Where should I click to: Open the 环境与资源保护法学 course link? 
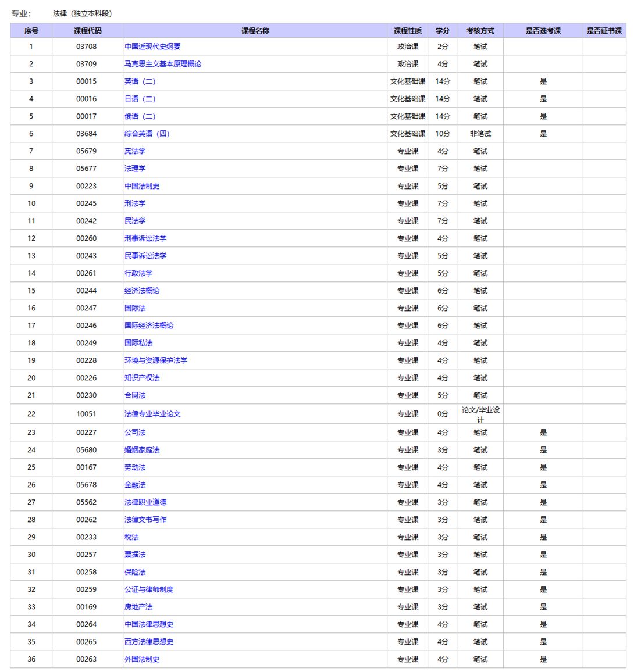point(156,360)
